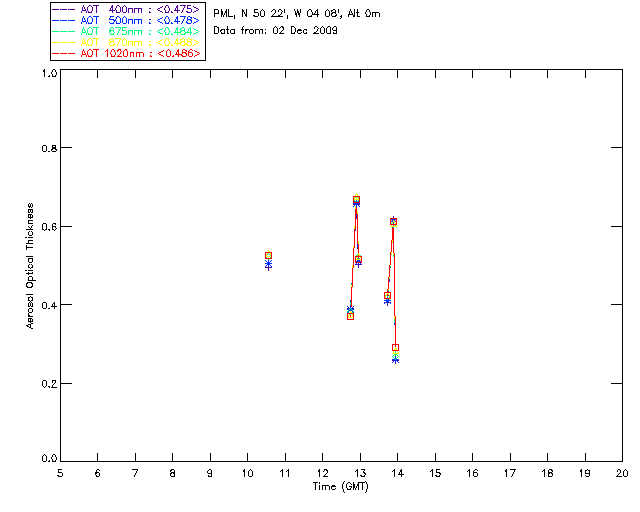The height and width of the screenshot is (512, 640).
Task: Click the 'Aerosol Optical Thickness' y-axis label
Action: point(30,266)
